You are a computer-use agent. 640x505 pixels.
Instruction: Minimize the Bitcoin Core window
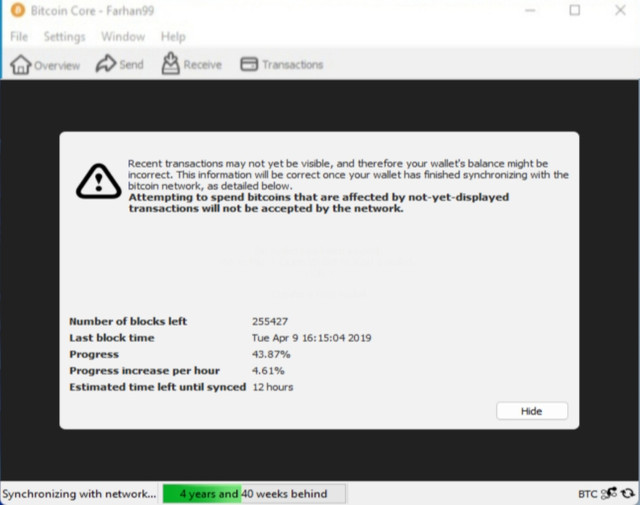tap(530, 10)
